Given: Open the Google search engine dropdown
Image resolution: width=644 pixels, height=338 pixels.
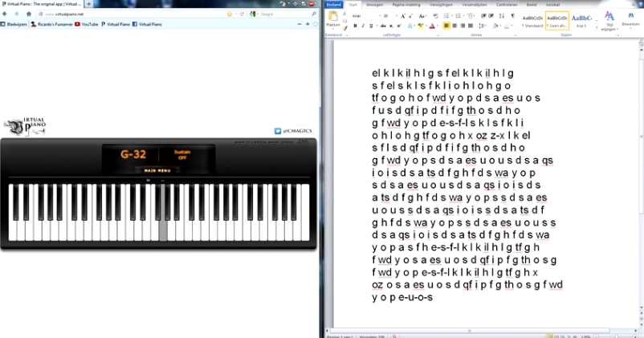Looking at the screenshot, I should 258,14.
